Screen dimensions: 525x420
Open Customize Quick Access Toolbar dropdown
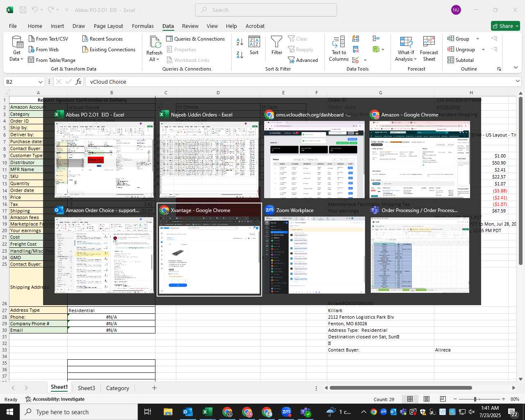(66, 10)
